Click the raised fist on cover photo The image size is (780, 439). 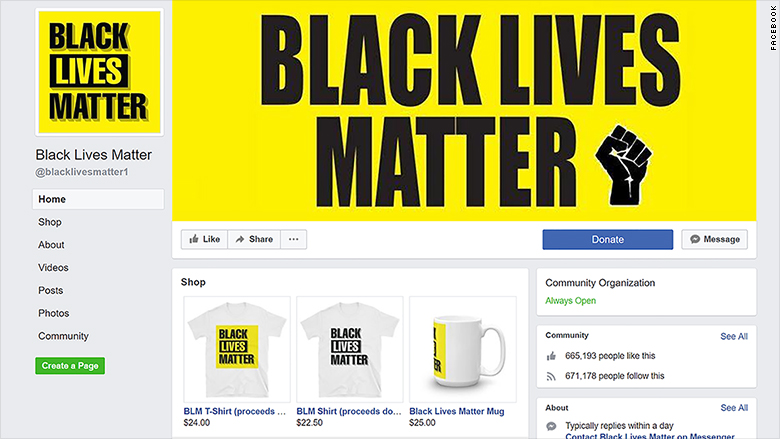tap(623, 165)
